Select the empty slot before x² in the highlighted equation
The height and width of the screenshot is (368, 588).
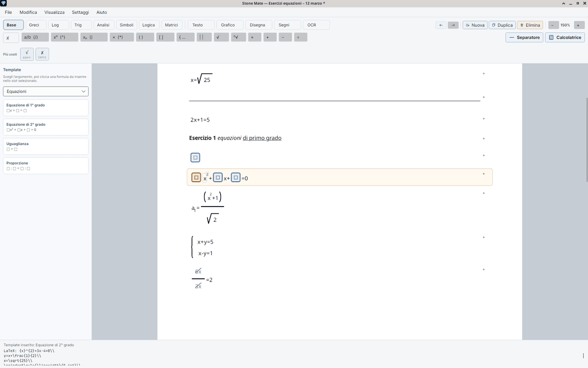(196, 177)
